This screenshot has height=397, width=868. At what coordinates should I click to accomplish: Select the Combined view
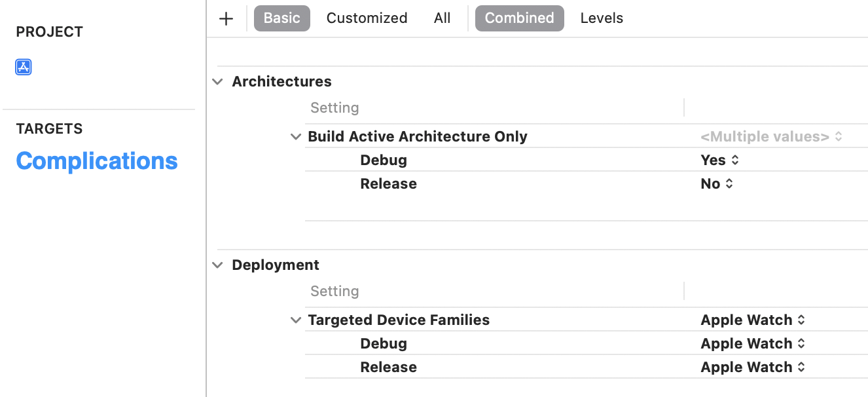pos(519,18)
